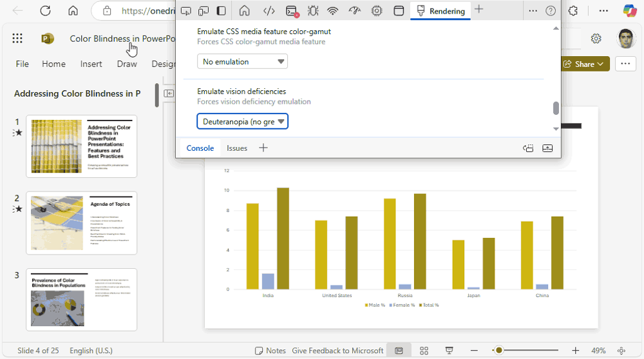The image size is (644, 359).
Task: Open the Share dropdown button
Action: tap(583, 64)
